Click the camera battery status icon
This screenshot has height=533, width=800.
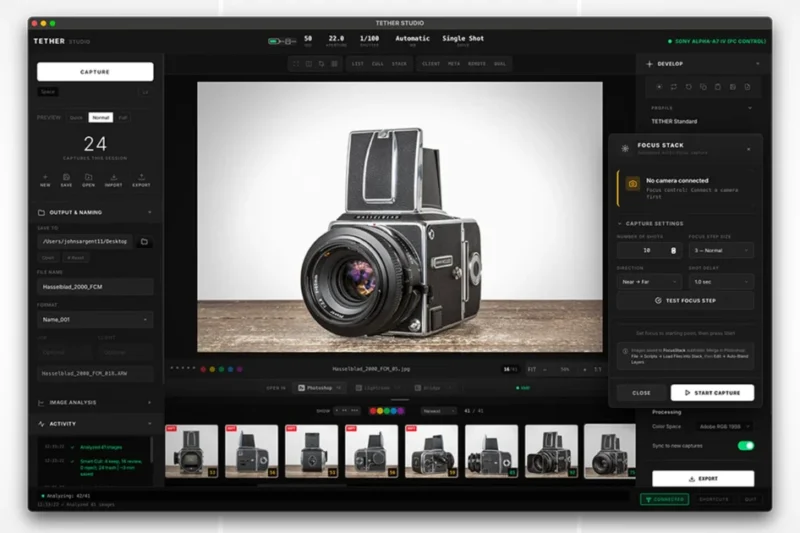[x=274, y=41]
